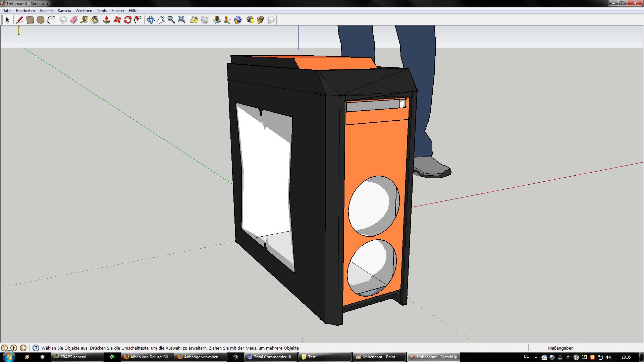Select the Move tool
This screenshot has width=644, height=362.
click(x=117, y=20)
